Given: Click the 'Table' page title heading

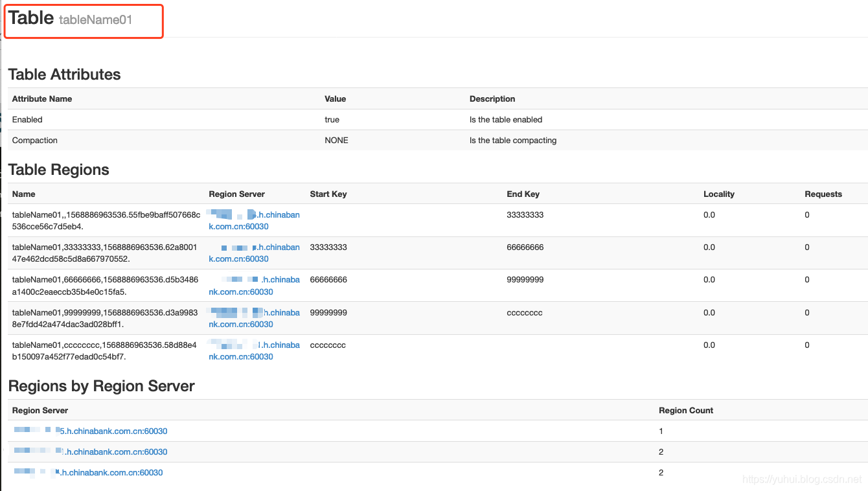Looking at the screenshot, I should 31,18.
